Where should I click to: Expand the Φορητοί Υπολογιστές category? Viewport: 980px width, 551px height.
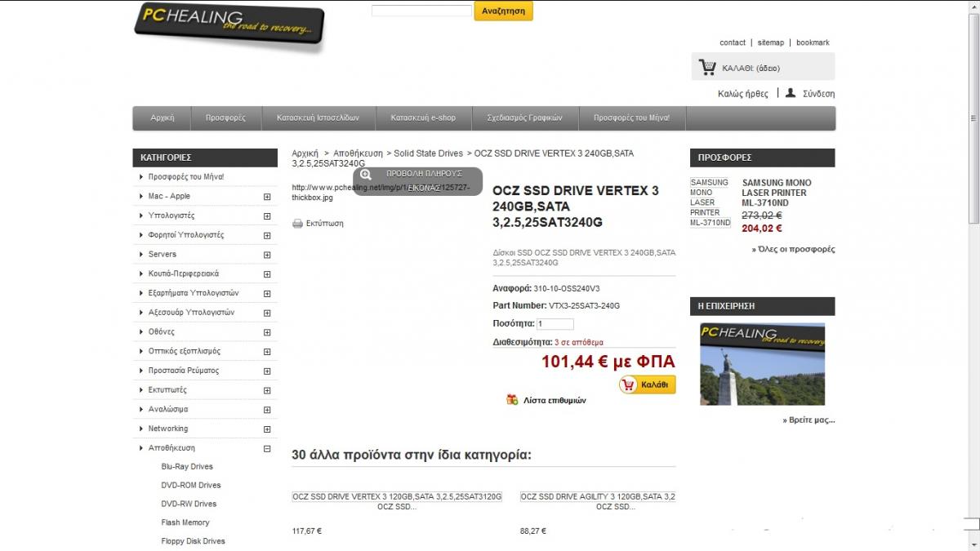click(x=267, y=235)
